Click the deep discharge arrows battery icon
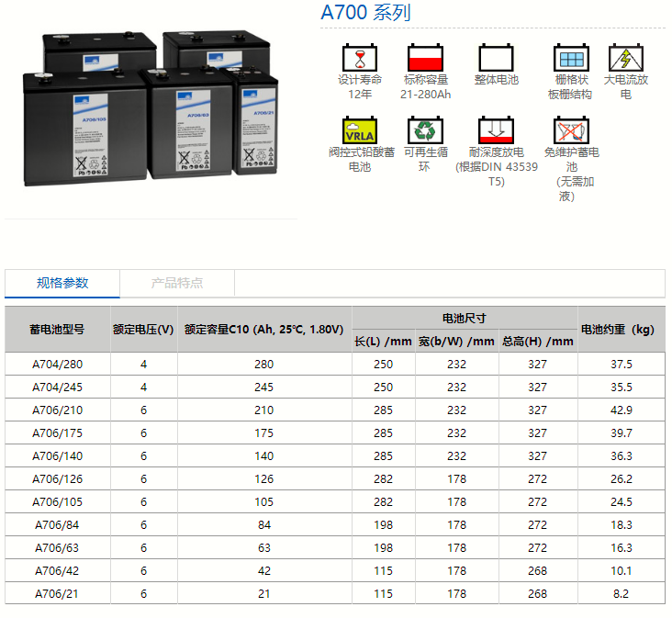The width and height of the screenshot is (672, 618). 496,129
